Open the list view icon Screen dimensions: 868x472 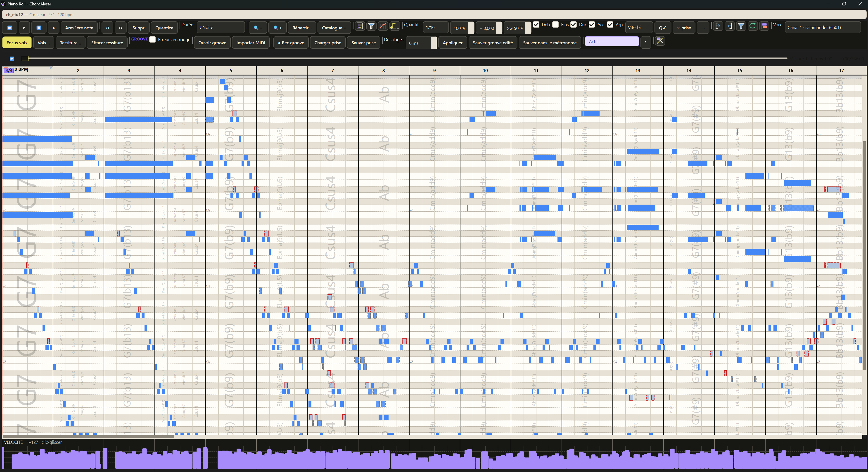(x=360, y=26)
